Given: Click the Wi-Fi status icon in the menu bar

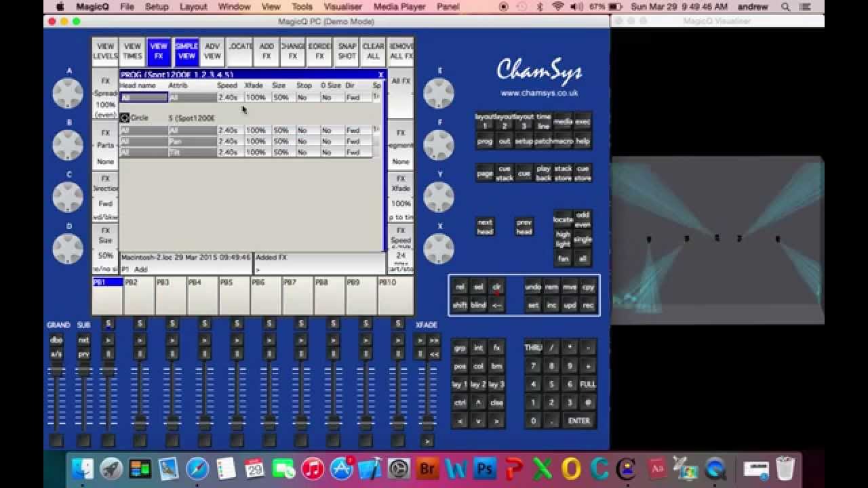Looking at the screenshot, I should coord(557,7).
